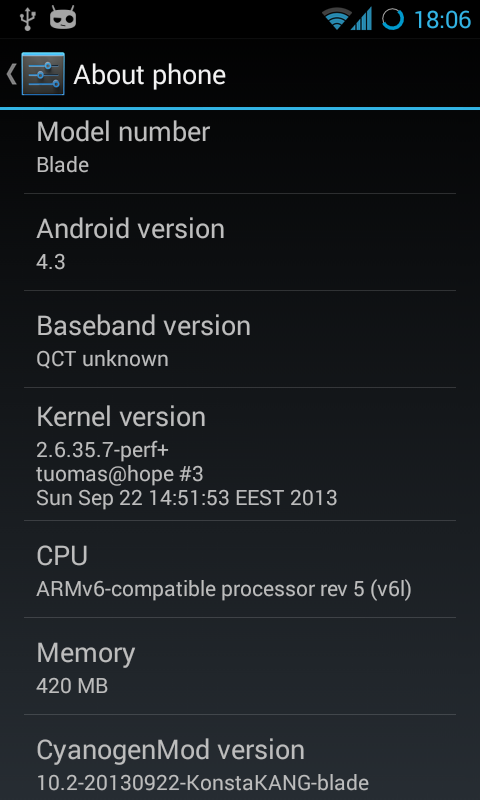The height and width of the screenshot is (800, 480).
Task: Tap the 18:06 clock in status bar
Action: coord(442,20)
